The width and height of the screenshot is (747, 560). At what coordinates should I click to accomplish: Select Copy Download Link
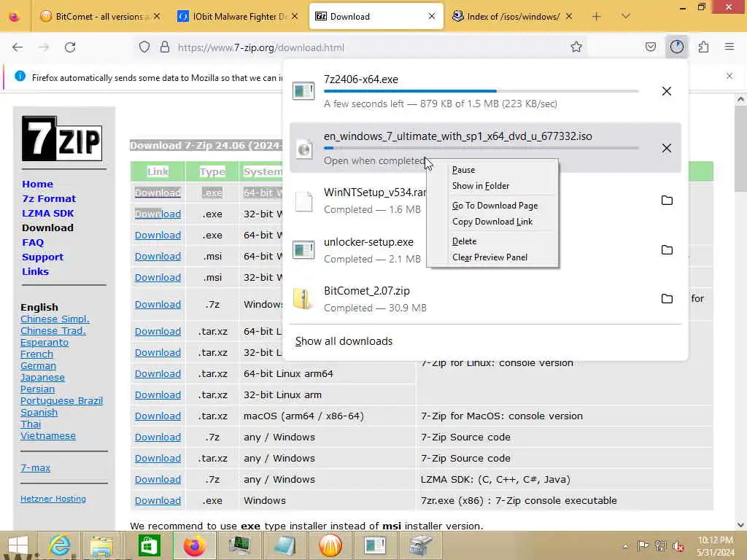[x=492, y=222]
